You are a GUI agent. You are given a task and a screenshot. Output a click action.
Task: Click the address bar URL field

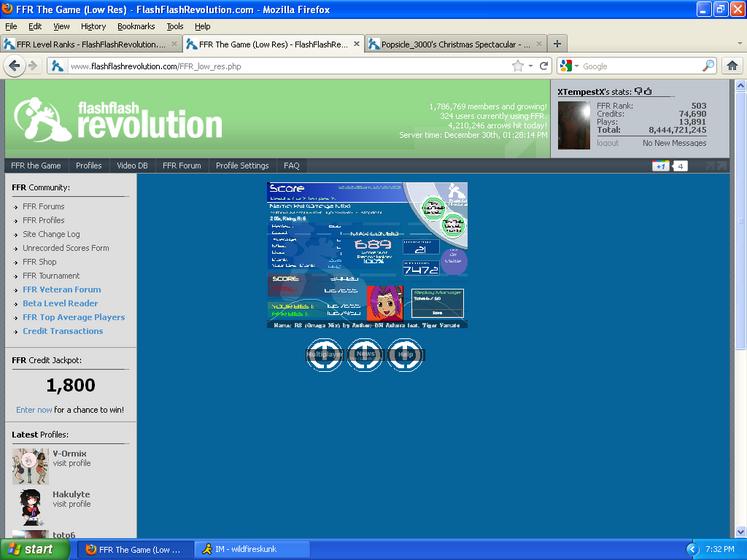pos(289,66)
